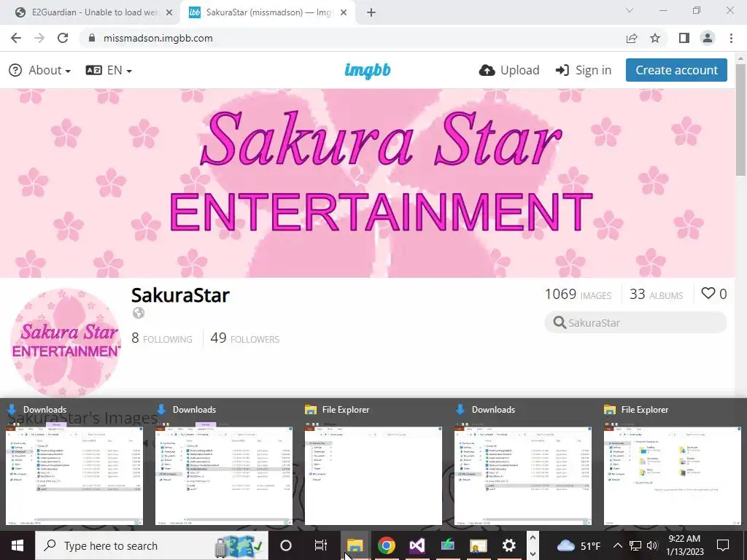Go back to the previous page
The image size is (747, 560).
pos(16,38)
